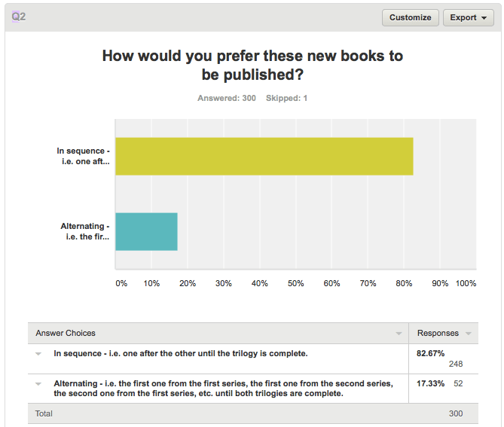Click the "Skipped: 1" text
This screenshot has width=504, height=427.
[286, 99]
